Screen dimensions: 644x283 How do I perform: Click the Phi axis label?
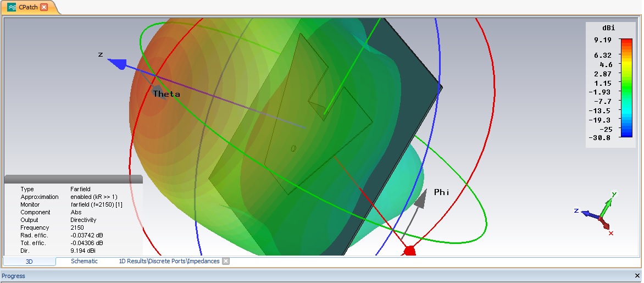[442, 192]
